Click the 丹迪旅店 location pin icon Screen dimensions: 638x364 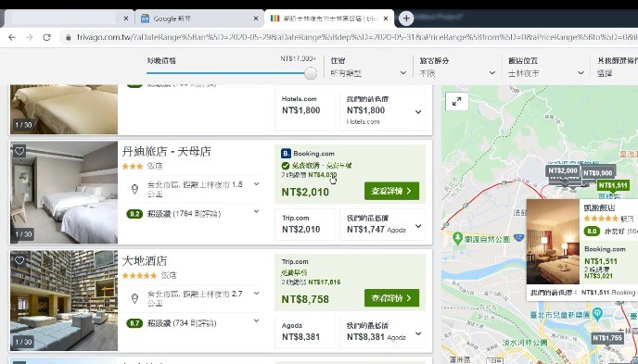134,189
